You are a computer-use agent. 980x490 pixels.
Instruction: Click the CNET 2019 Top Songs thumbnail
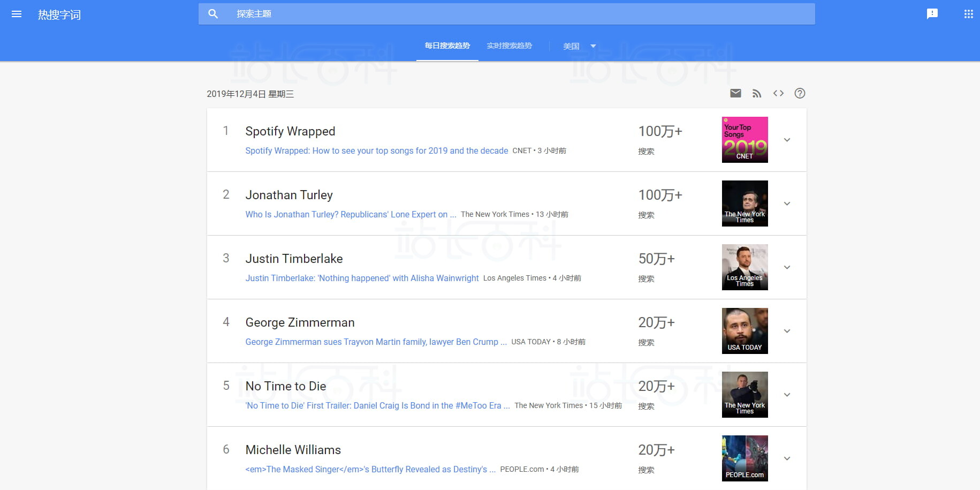coord(745,140)
